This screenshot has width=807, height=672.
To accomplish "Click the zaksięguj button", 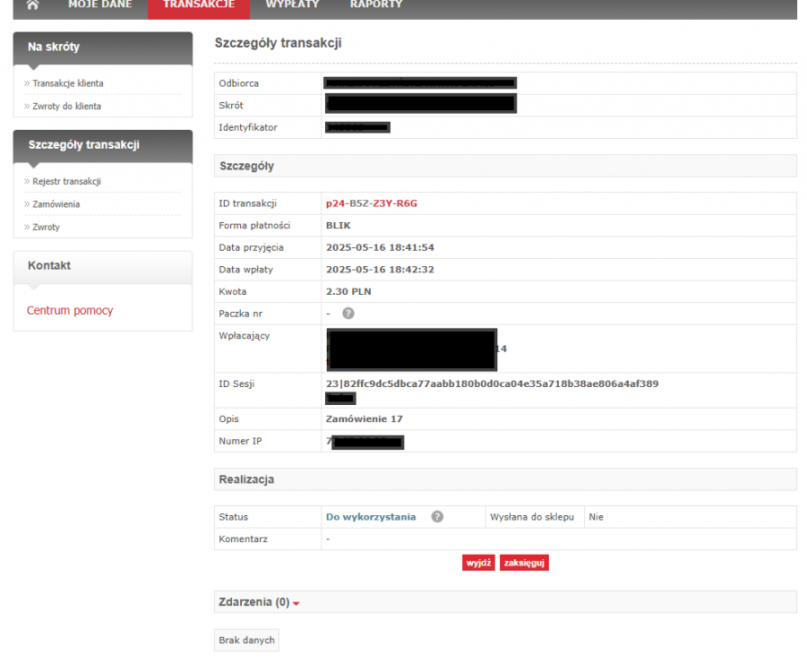I will pos(524,563).
